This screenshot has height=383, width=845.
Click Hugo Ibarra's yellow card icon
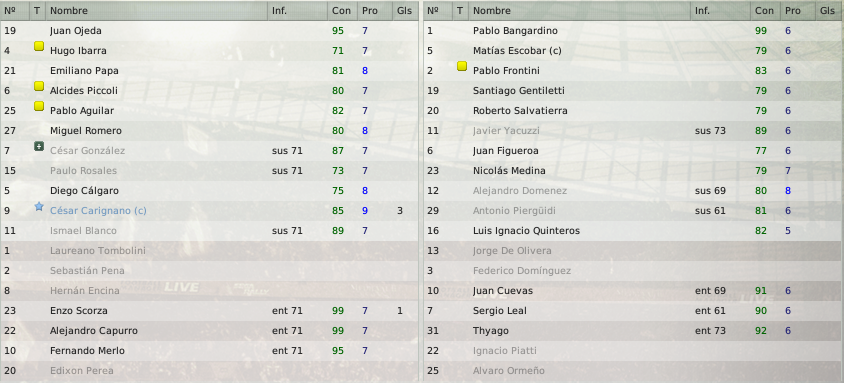click(39, 46)
